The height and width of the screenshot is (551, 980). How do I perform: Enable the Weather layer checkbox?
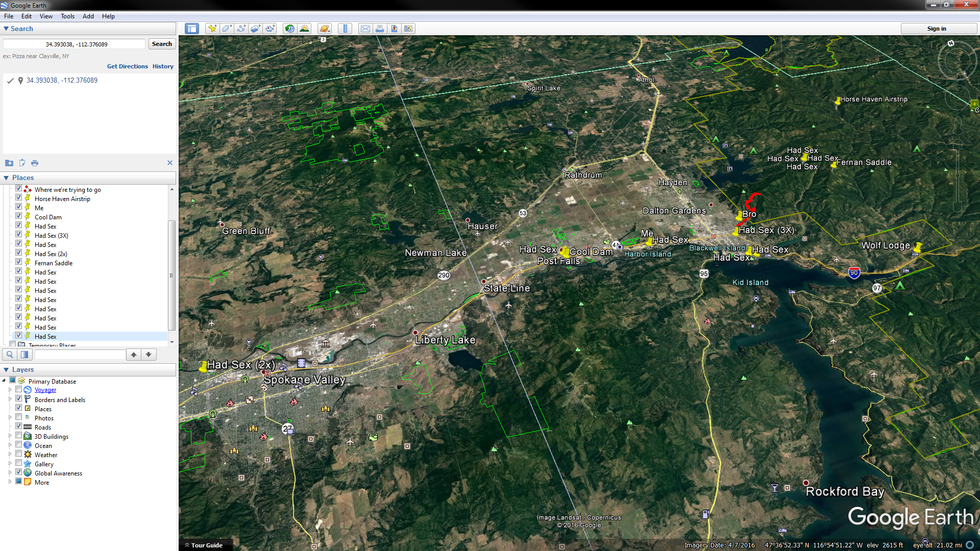click(x=18, y=454)
